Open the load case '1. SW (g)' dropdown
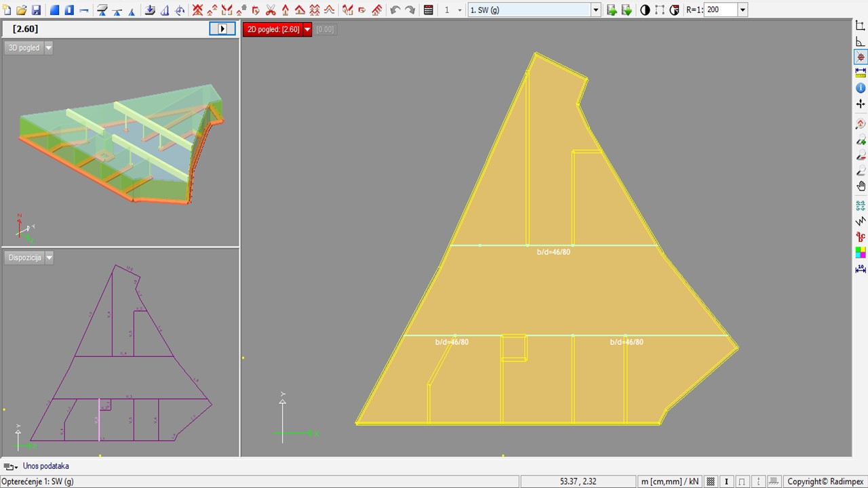The width and height of the screenshot is (868, 488). click(595, 10)
